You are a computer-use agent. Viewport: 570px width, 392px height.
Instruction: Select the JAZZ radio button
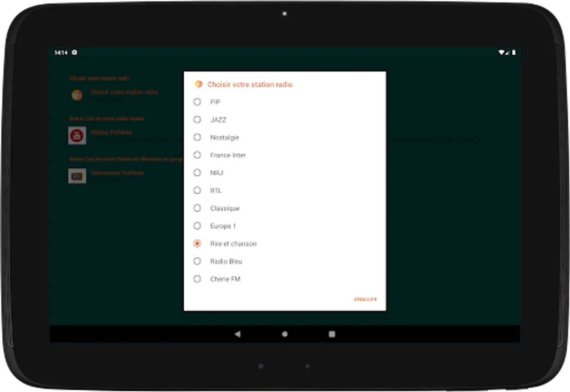[197, 120]
